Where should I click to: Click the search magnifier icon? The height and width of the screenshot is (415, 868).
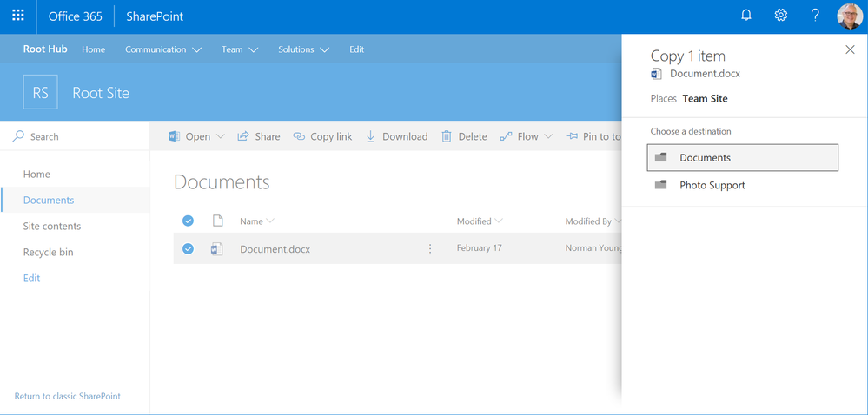18,136
